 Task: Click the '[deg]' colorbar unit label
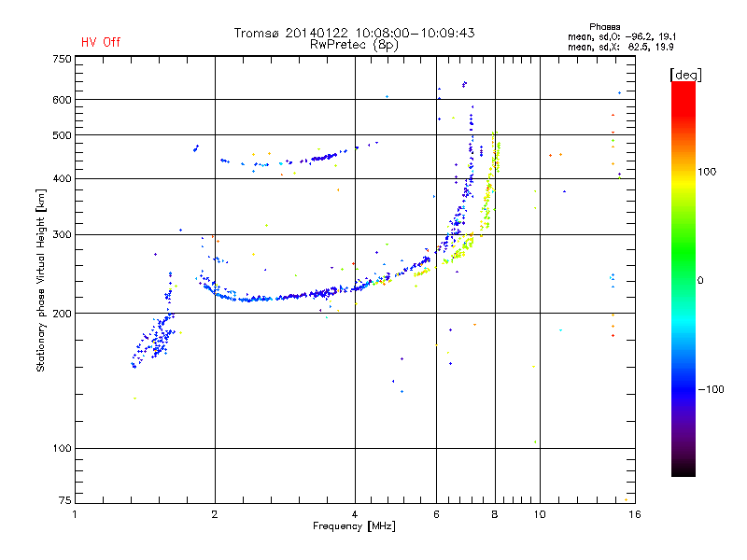[x=685, y=76]
